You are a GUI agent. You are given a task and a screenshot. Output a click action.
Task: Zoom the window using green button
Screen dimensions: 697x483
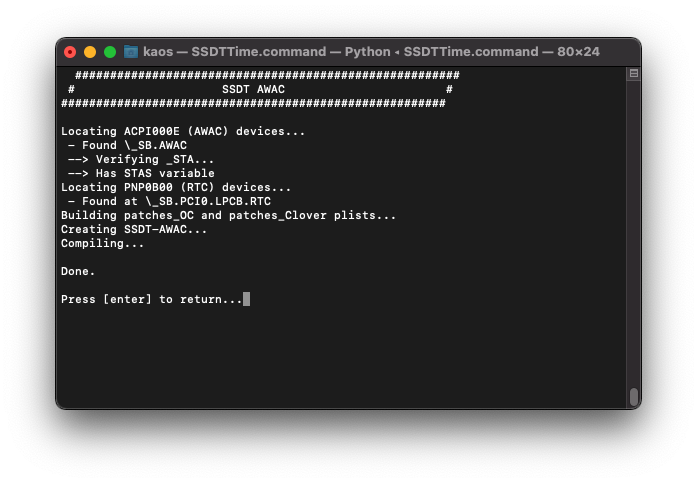tap(110, 51)
